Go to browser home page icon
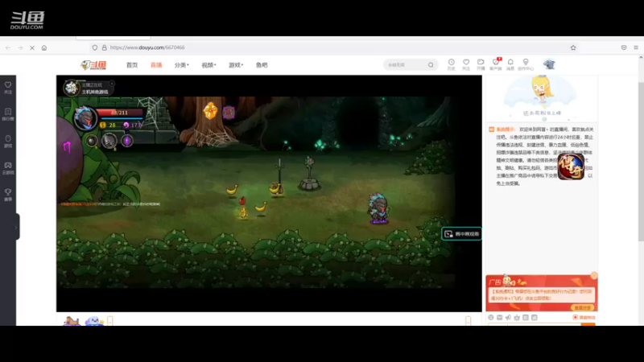The width and height of the screenshot is (644, 362). (44, 47)
